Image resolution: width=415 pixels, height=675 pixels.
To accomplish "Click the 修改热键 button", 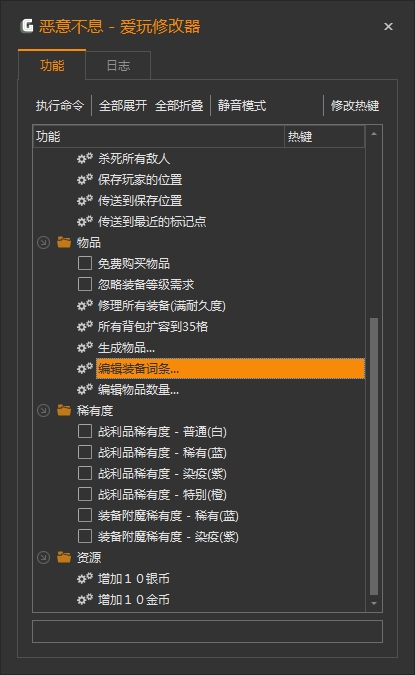I will pos(355,105).
